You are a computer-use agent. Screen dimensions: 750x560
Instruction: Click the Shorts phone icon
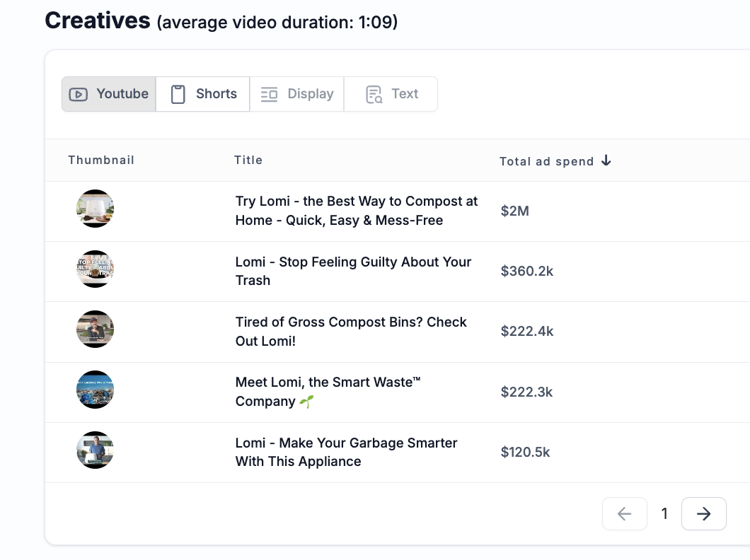(178, 94)
